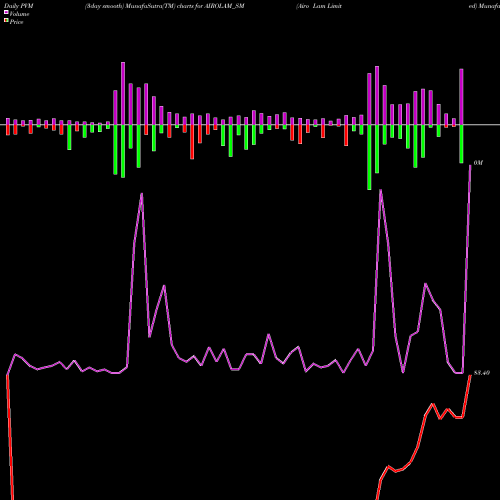The height and width of the screenshot is (500, 500).
Task: Click the '(Airo Lam Limit' title text
Action: pyautogui.click(x=319, y=6)
